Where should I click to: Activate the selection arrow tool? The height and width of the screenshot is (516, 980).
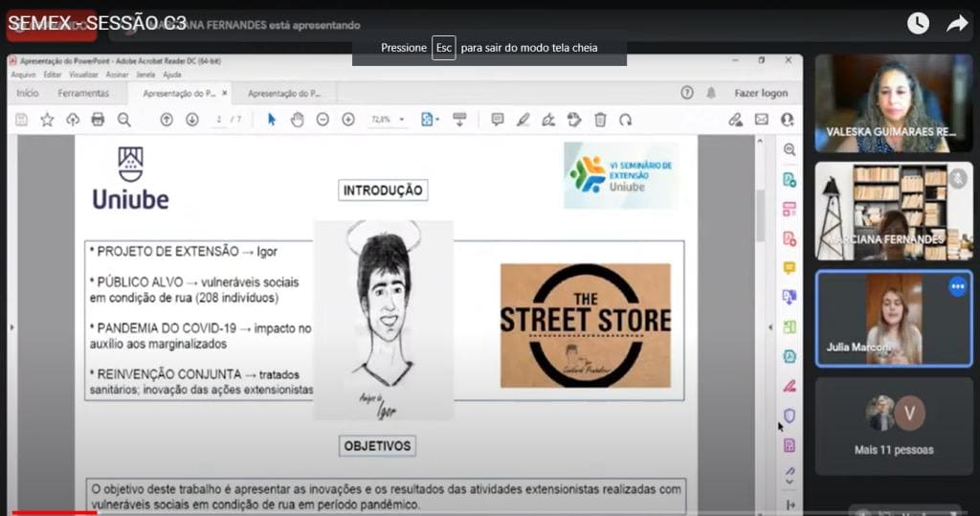pyautogui.click(x=271, y=120)
